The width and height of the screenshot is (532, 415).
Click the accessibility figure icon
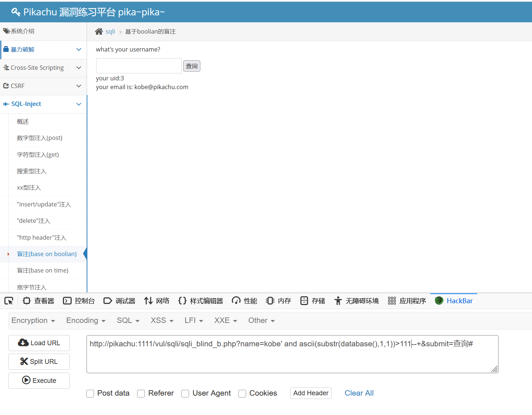pyautogui.click(x=338, y=301)
